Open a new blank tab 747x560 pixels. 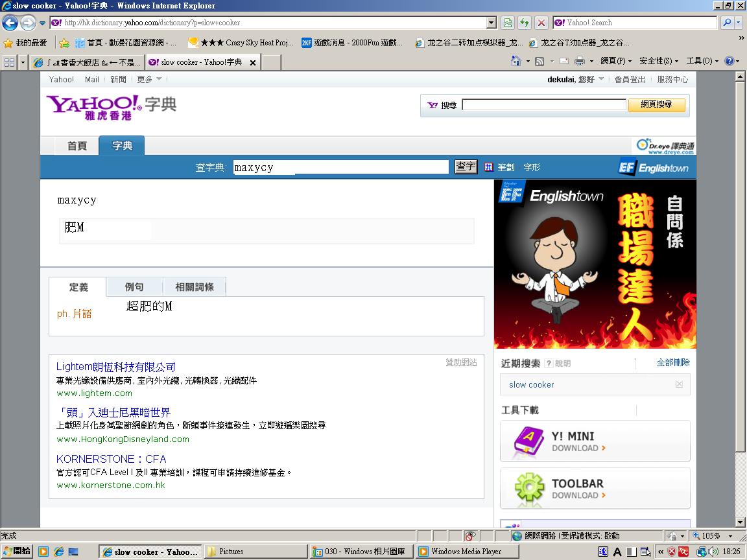pos(272,62)
